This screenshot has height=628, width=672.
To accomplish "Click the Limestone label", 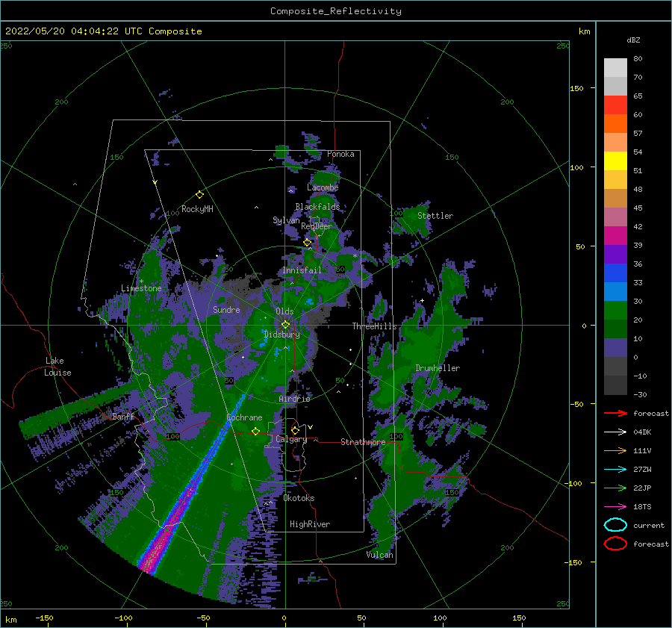I will click(141, 288).
